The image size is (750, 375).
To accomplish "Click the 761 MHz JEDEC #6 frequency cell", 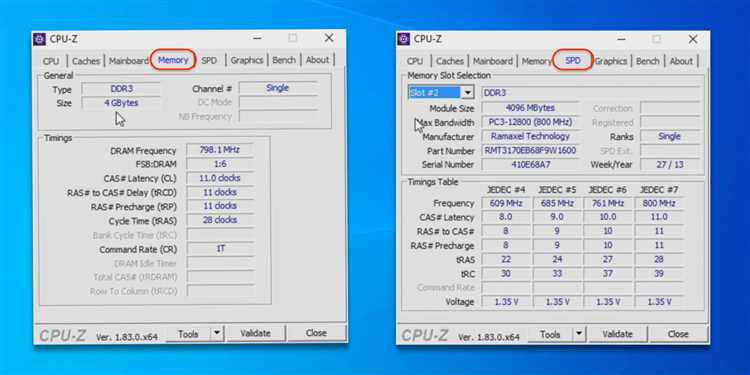I will [x=608, y=204].
